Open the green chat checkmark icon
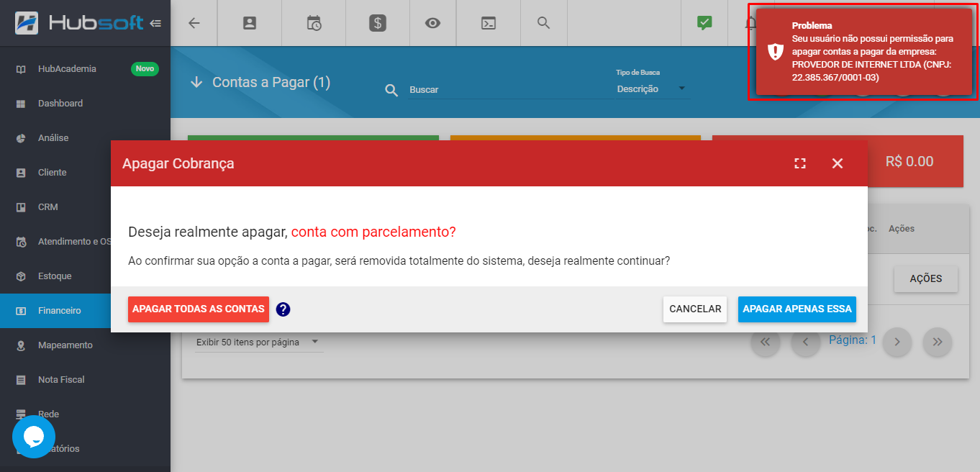 704,23
